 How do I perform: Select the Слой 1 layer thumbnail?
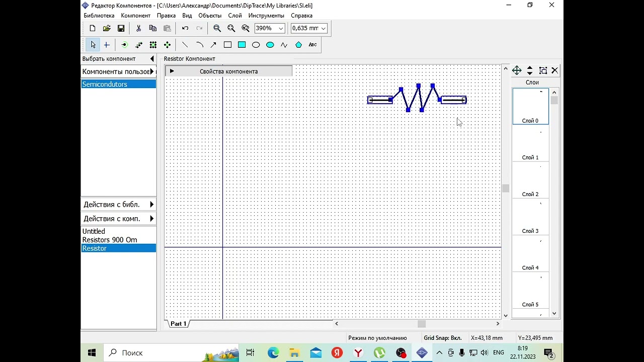pyautogui.click(x=530, y=143)
